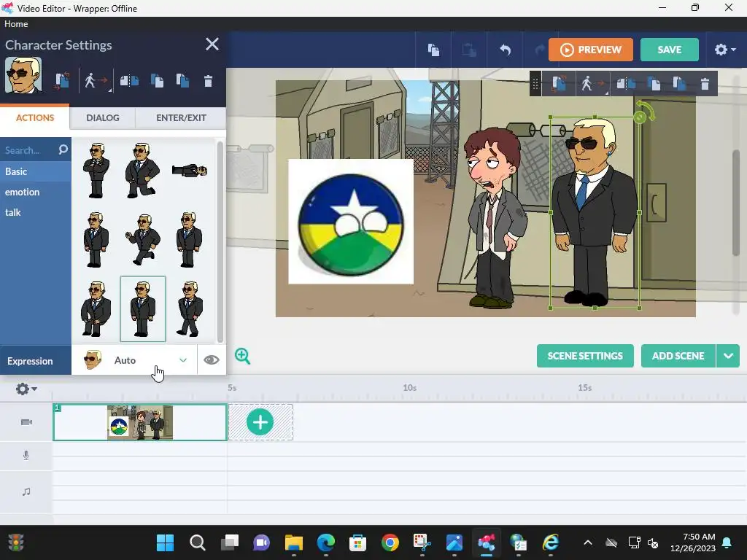Open Microsoft Edge from the taskbar
Viewport: 747px width, 560px height.
tap(326, 542)
